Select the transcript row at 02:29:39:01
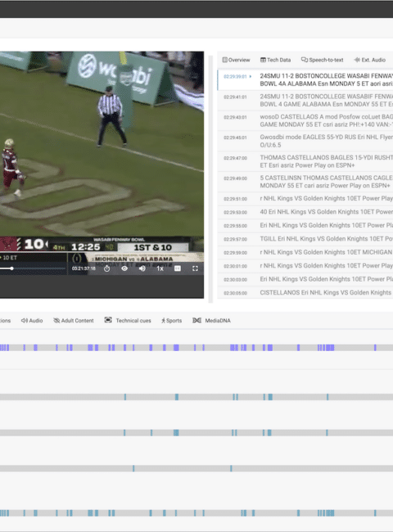 305,79
